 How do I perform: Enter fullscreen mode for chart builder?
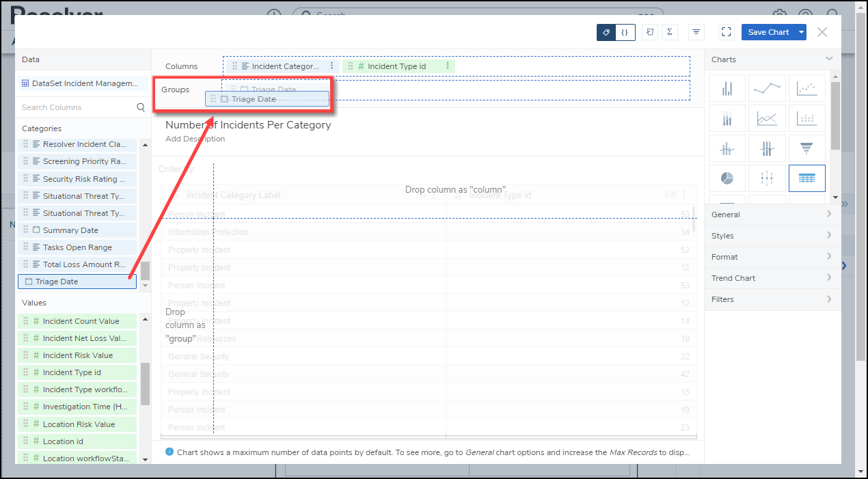(727, 32)
